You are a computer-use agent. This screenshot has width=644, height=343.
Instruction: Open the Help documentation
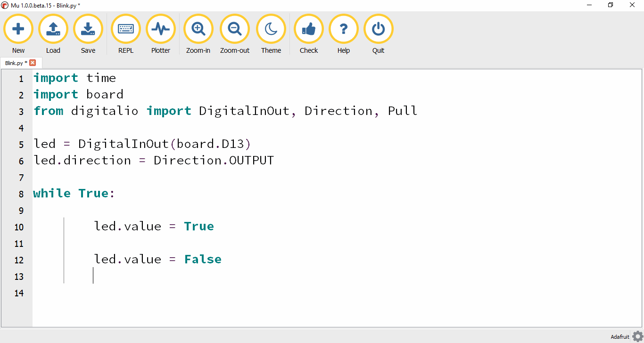click(344, 29)
